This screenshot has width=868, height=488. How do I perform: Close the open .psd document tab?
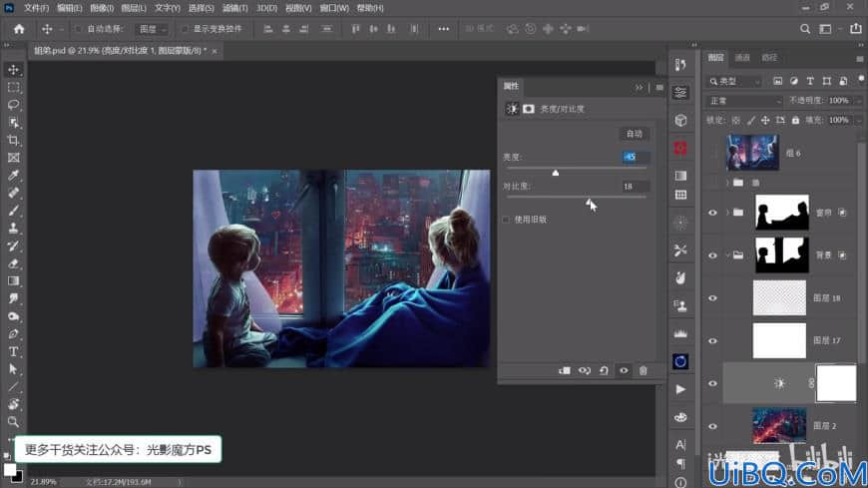tap(215, 51)
